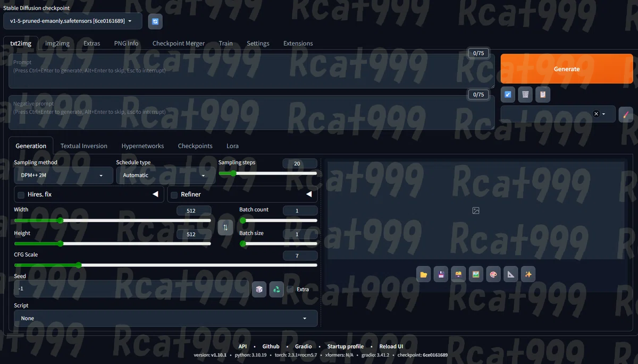
Task: Adjust the Batch count slider
Action: point(278,221)
